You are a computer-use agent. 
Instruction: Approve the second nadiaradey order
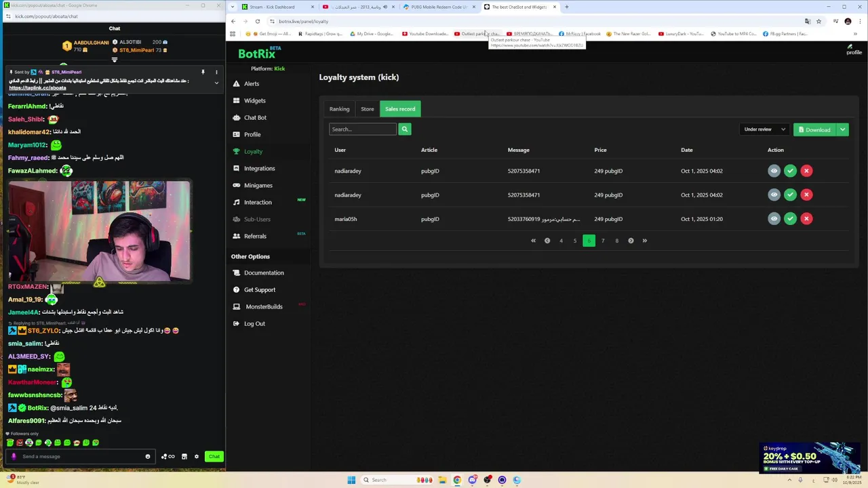point(790,195)
